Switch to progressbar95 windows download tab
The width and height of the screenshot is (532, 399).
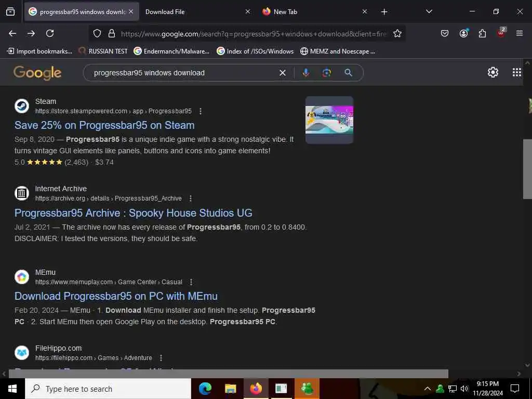[82, 12]
